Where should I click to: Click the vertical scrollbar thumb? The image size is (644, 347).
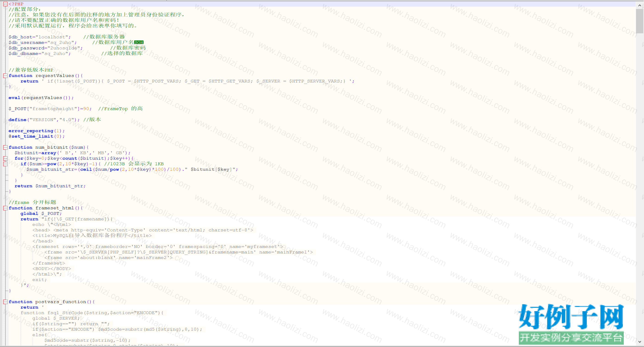pyautogui.click(x=639, y=21)
